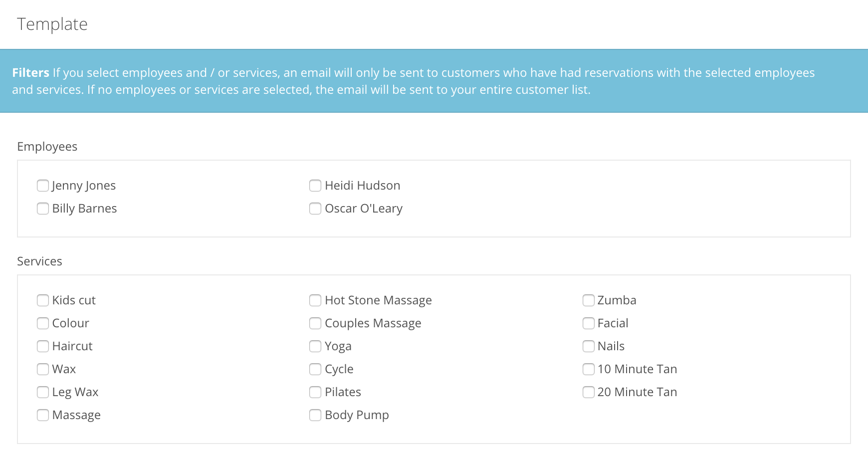Select the Zumba service checkbox
868x456 pixels.
pos(589,300)
